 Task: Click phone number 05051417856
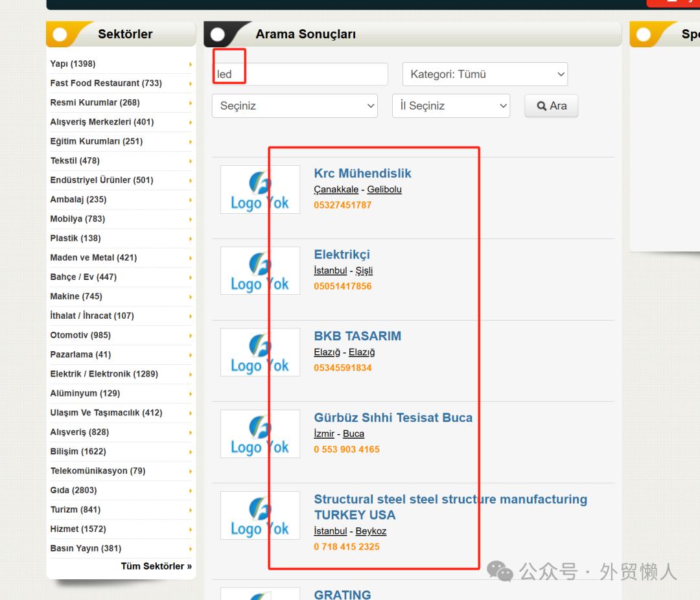(342, 286)
